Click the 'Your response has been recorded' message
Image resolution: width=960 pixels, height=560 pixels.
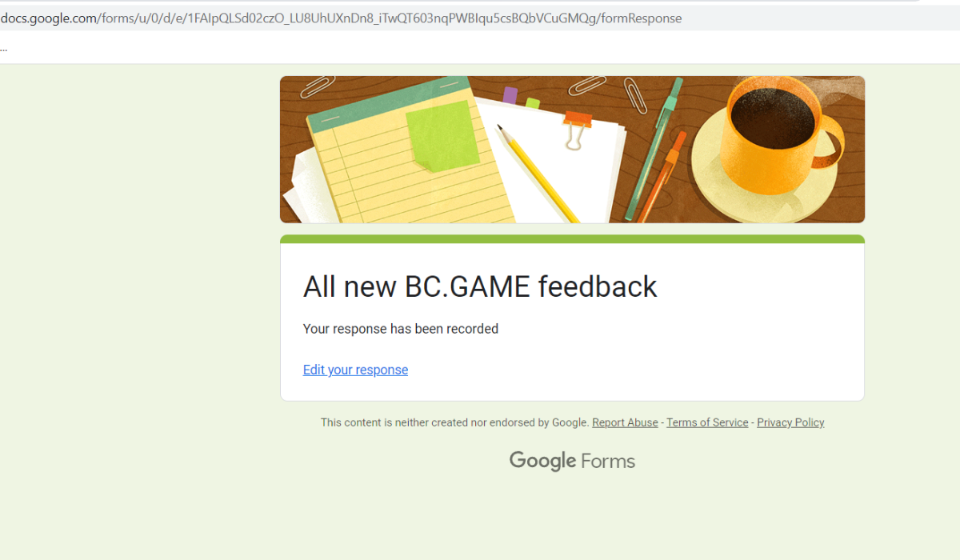click(x=400, y=329)
